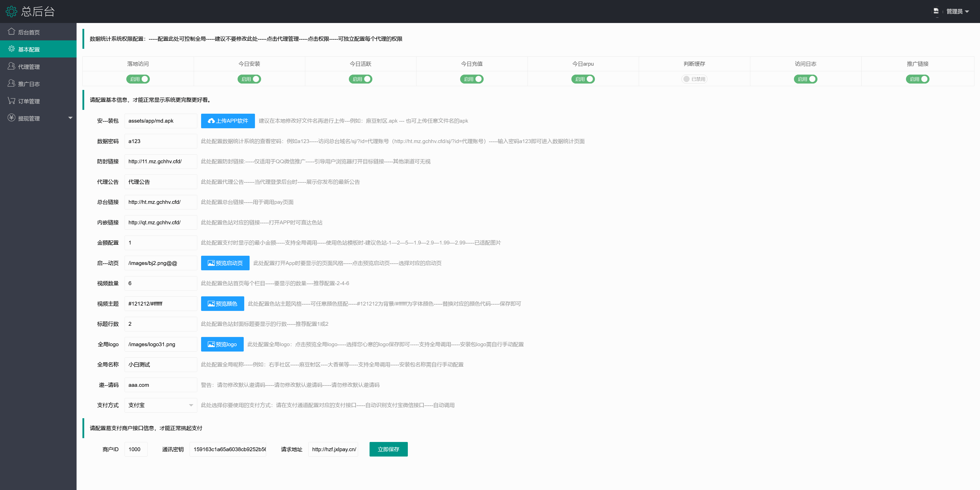Screen dimensions: 980x490
Task: Click the gear logo icon beside 总后台
Action: [11, 11]
